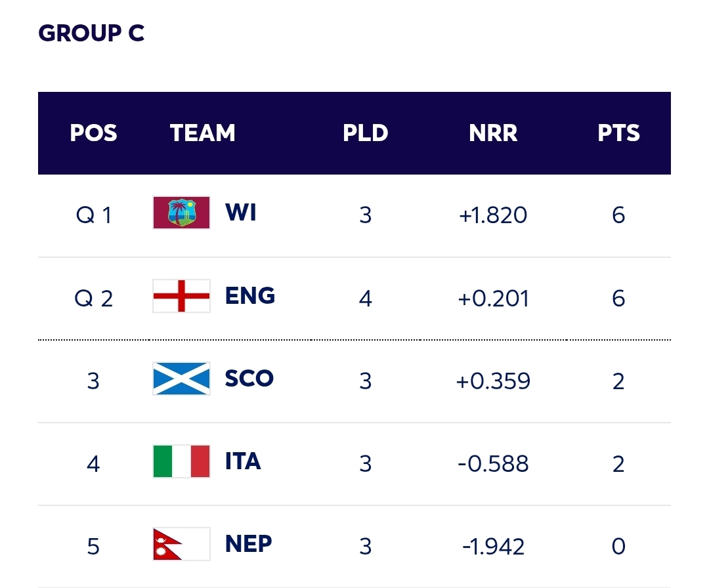The width and height of the screenshot is (709, 588).
Task: Click the TEAM column header
Action: pos(202,133)
